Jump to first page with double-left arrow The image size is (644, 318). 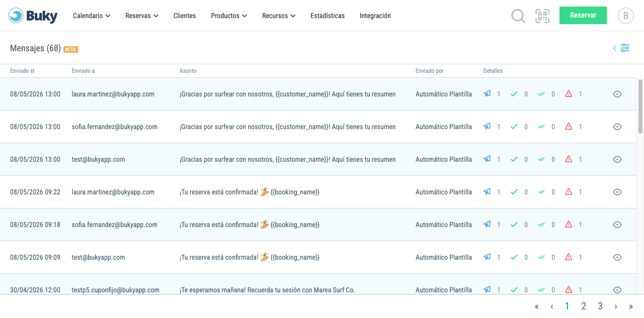(x=537, y=306)
